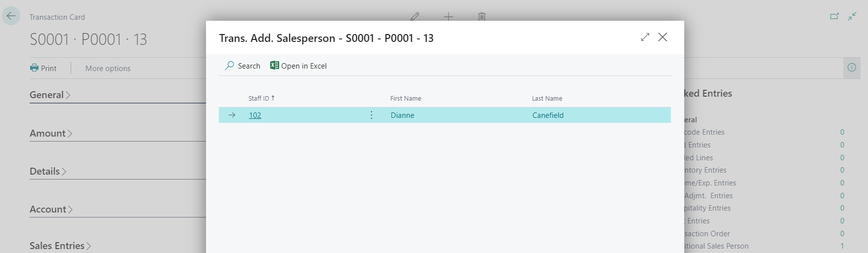Open the page in a new window
Image resolution: width=868 pixels, height=253 pixels.
834,16
